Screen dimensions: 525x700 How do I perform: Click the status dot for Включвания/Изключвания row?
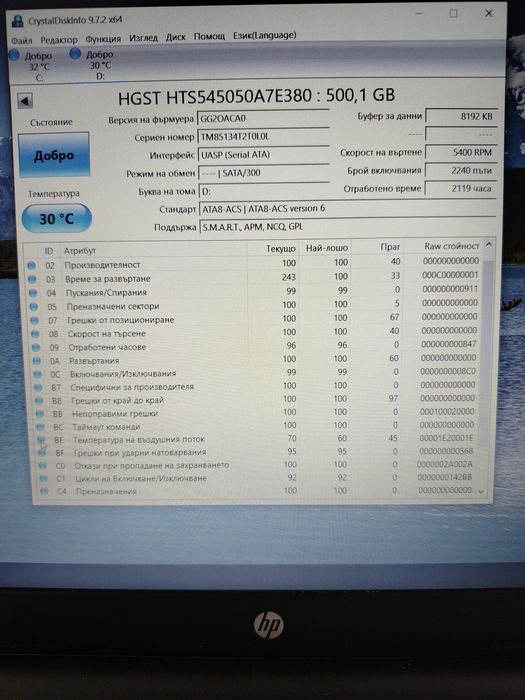[x=38, y=374]
